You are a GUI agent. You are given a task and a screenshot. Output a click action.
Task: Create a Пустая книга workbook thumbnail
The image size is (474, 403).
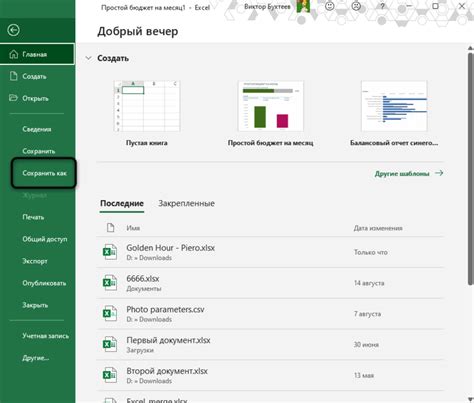tap(147, 106)
